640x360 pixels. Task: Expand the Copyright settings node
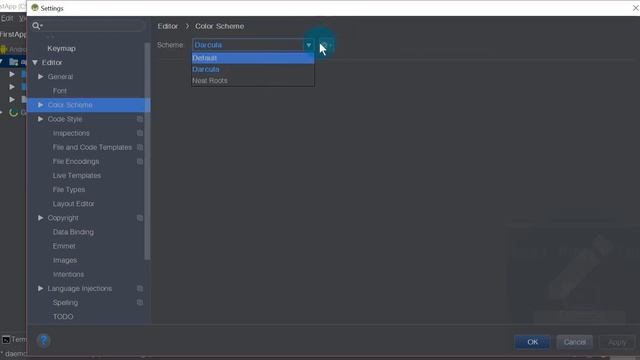(x=40, y=218)
